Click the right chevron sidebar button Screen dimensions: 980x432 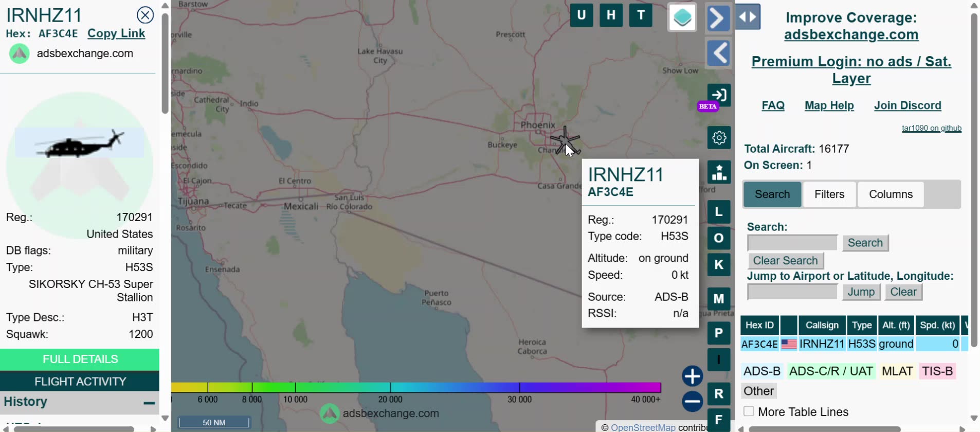point(719,18)
